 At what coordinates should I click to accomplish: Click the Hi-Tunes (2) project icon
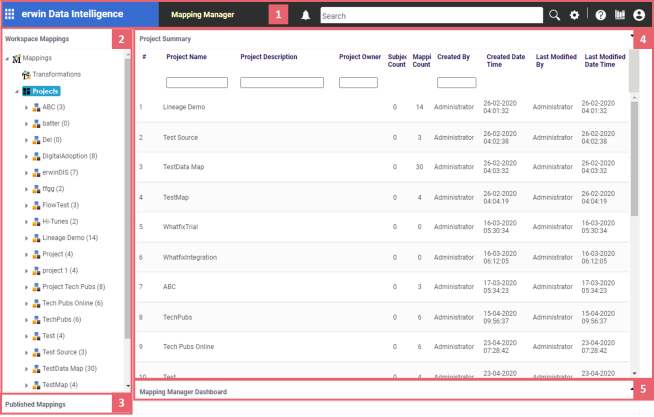click(37, 222)
